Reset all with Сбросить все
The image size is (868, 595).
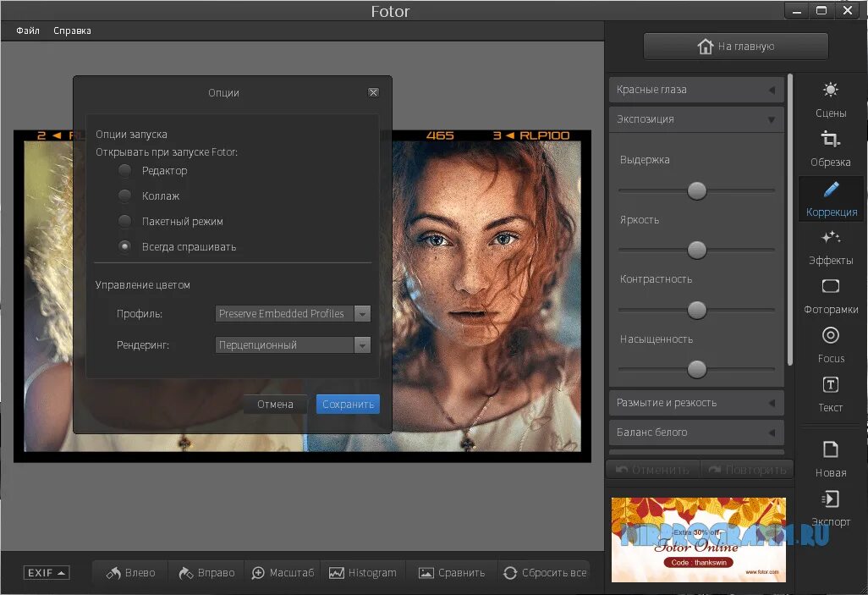544,573
